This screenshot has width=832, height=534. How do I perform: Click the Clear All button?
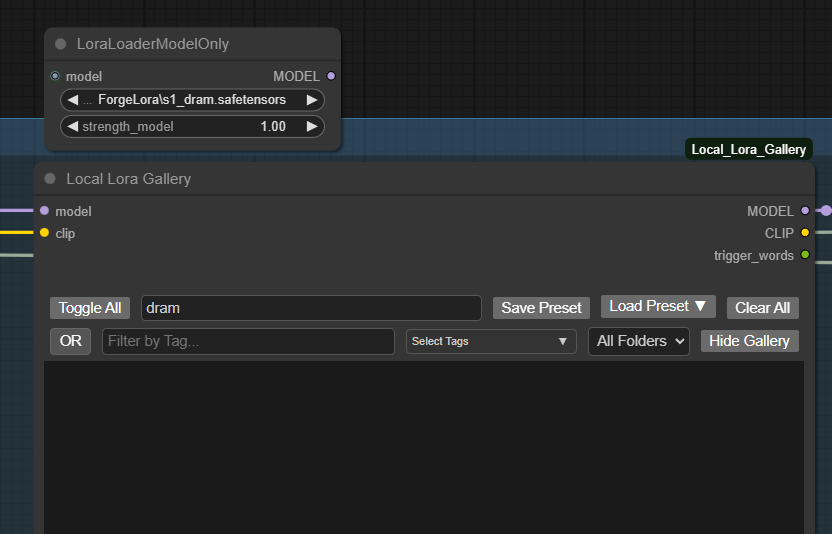[x=762, y=308]
